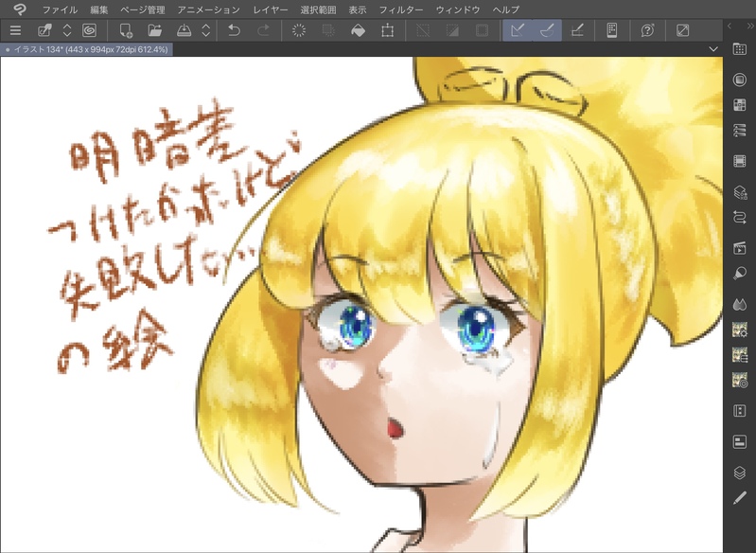Activate the Scale/Rotate transform icon
The height and width of the screenshot is (553, 756).
[387, 30]
